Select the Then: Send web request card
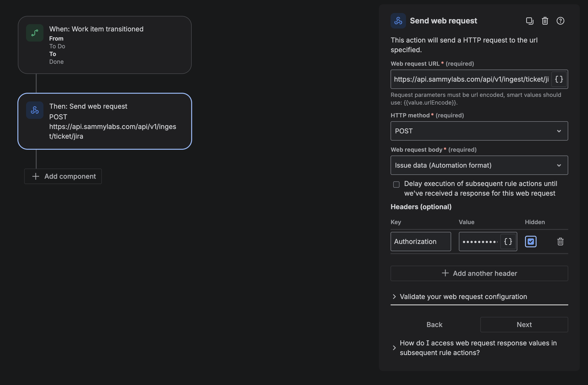 pos(105,121)
